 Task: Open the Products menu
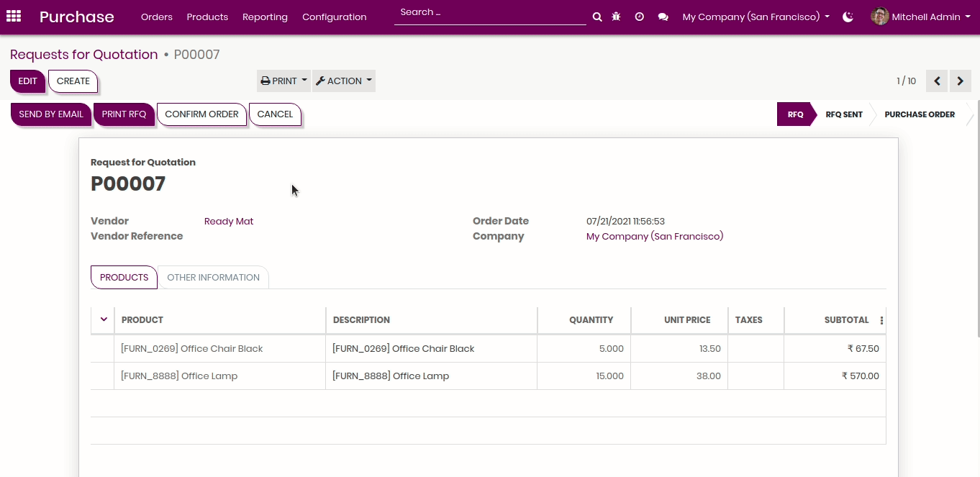point(207,17)
